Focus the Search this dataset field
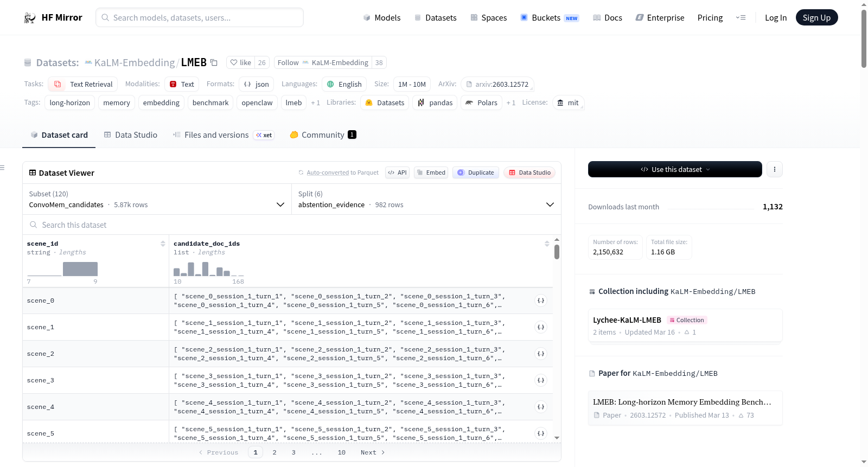868x467 pixels. (x=292, y=225)
